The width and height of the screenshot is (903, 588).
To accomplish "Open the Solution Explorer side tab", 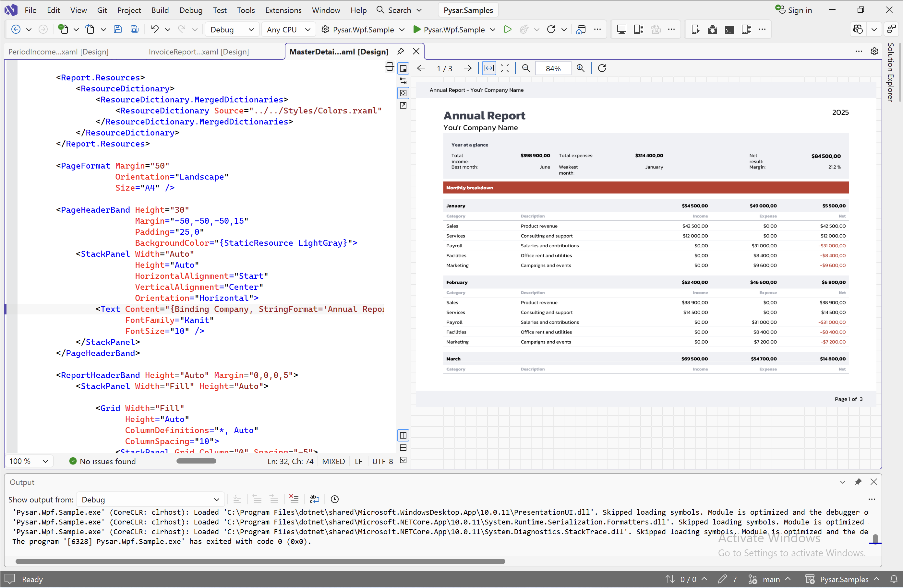I will 890,72.
